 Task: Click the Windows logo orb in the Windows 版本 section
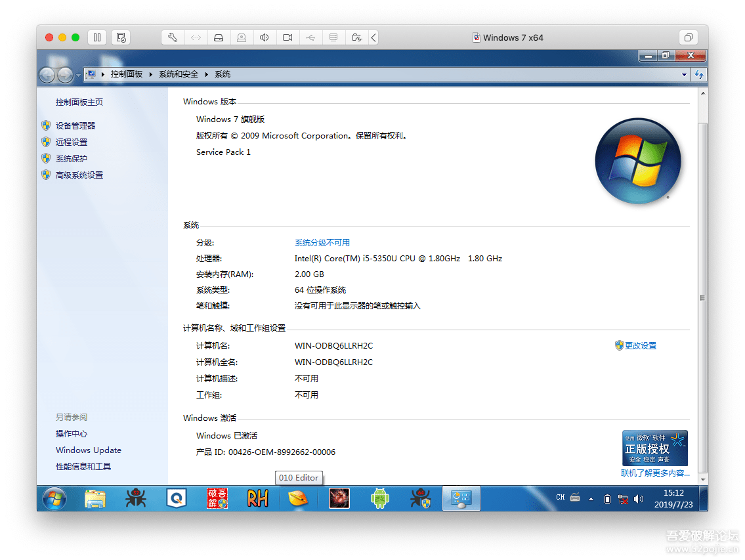pyautogui.click(x=638, y=161)
